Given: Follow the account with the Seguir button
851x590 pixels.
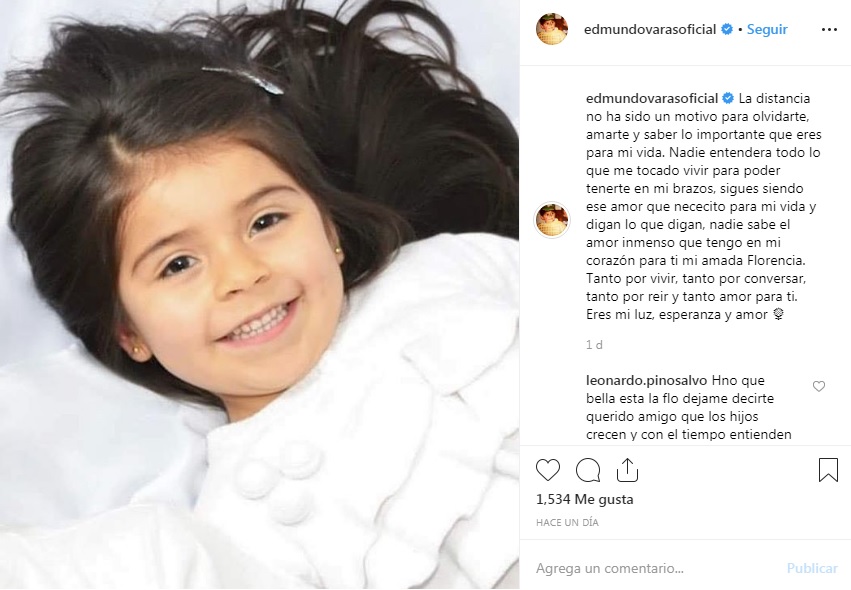Looking at the screenshot, I should coord(767,29).
